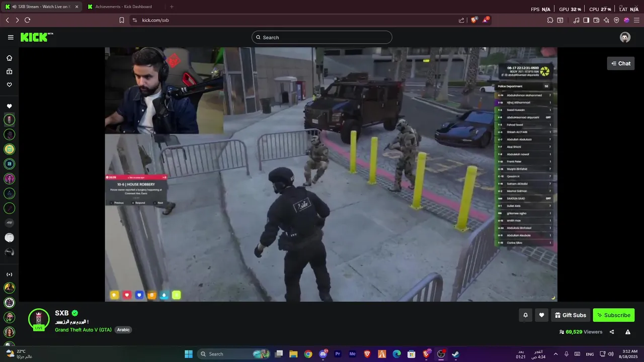The height and width of the screenshot is (362, 644).
Task: Focus the Kick Search field
Action: tap(322, 37)
